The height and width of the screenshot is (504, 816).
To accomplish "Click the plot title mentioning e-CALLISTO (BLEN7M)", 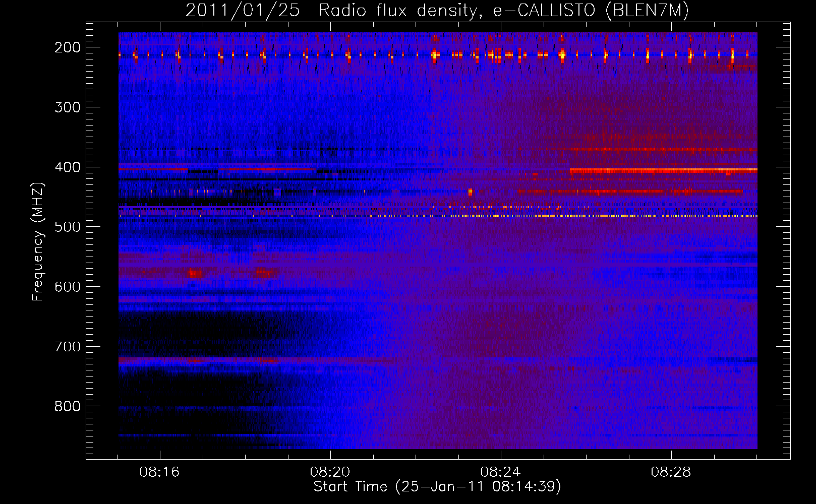I will coord(437,11).
